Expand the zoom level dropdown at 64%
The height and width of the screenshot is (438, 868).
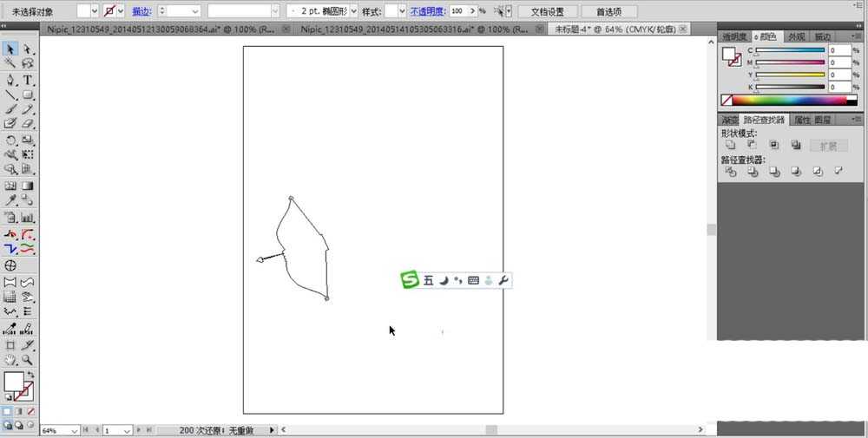(73, 430)
